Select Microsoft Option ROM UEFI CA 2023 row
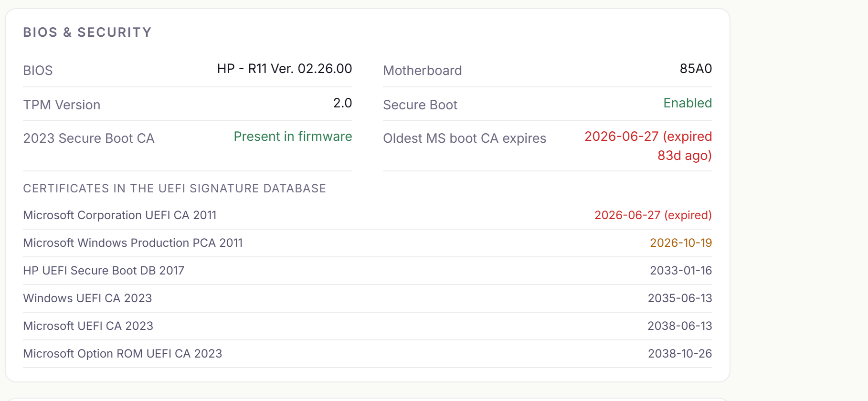868x401 pixels. coord(368,354)
